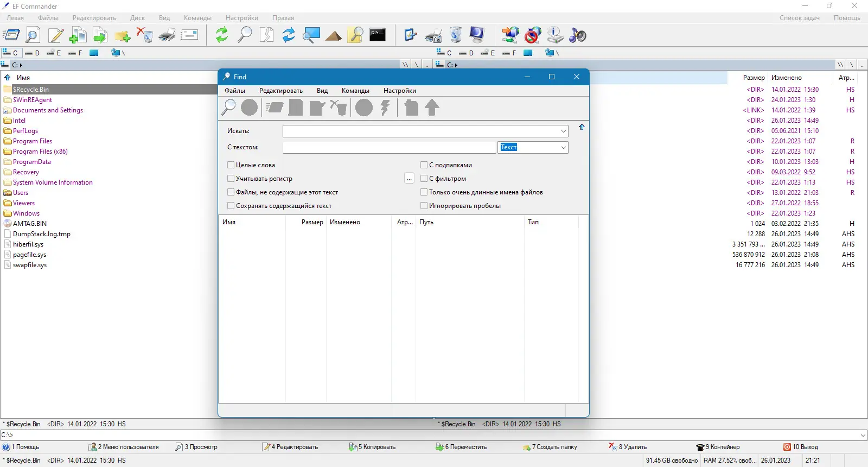The image size is (868, 467).
Task: Click the move files icon with green arrow
Action: [100, 35]
